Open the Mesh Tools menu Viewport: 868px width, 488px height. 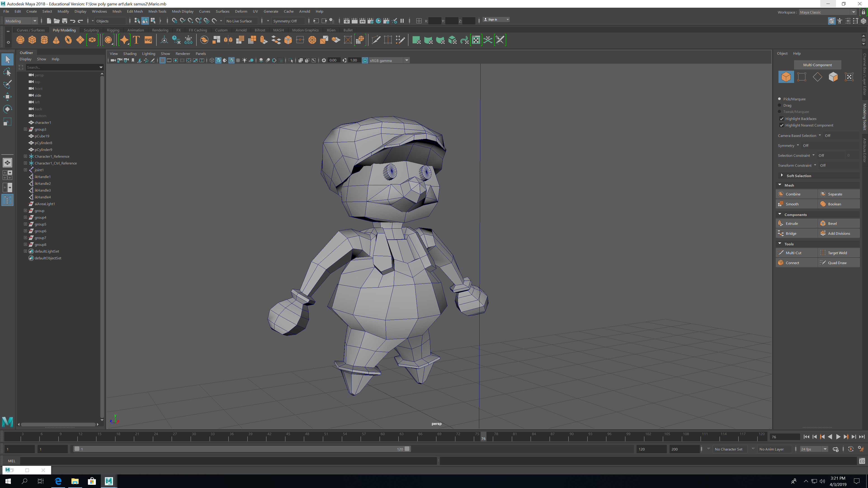(157, 12)
